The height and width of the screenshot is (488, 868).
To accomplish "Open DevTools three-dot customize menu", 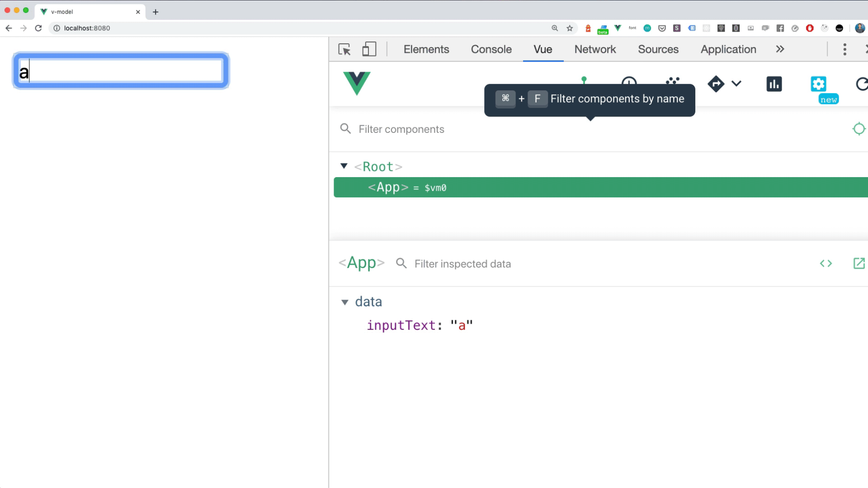I will pyautogui.click(x=844, y=49).
